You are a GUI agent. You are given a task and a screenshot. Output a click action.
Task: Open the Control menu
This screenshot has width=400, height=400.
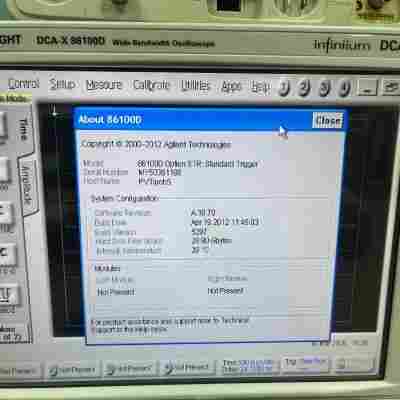[24, 84]
